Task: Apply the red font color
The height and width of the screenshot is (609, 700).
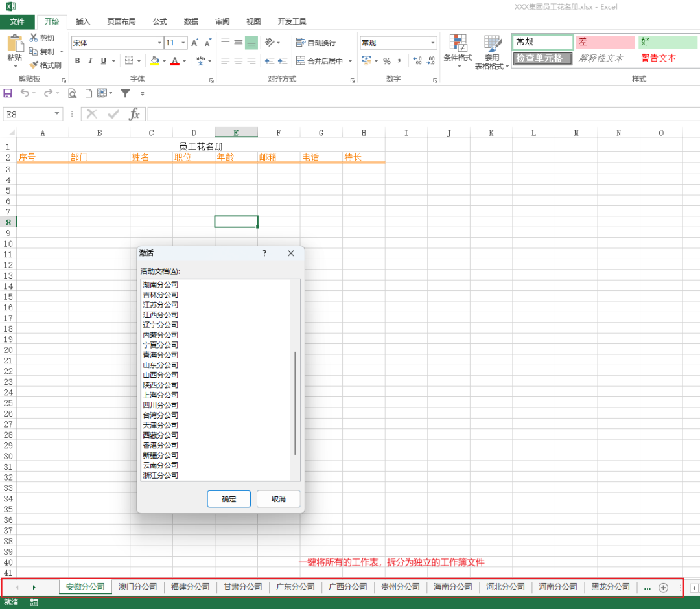Action: (174, 61)
